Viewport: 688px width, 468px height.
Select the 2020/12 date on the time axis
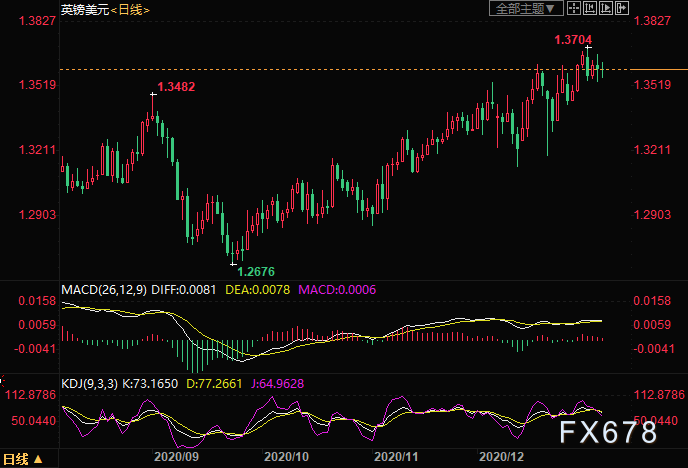(502, 455)
